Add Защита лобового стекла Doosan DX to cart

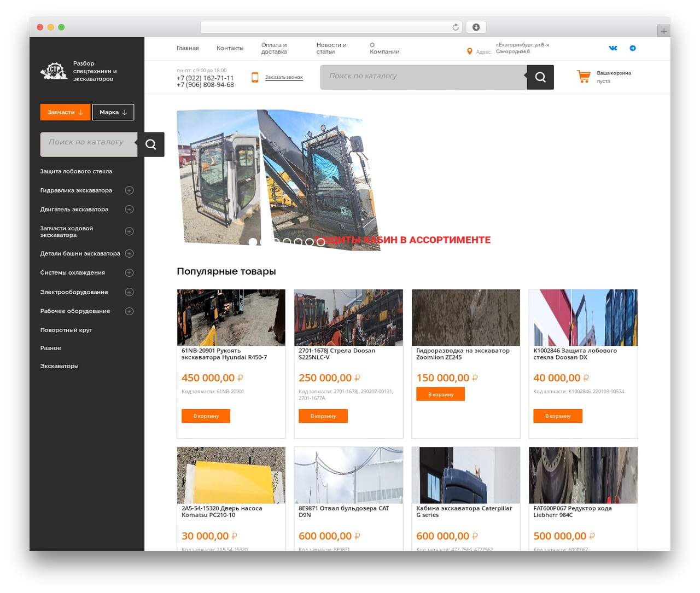coord(558,416)
